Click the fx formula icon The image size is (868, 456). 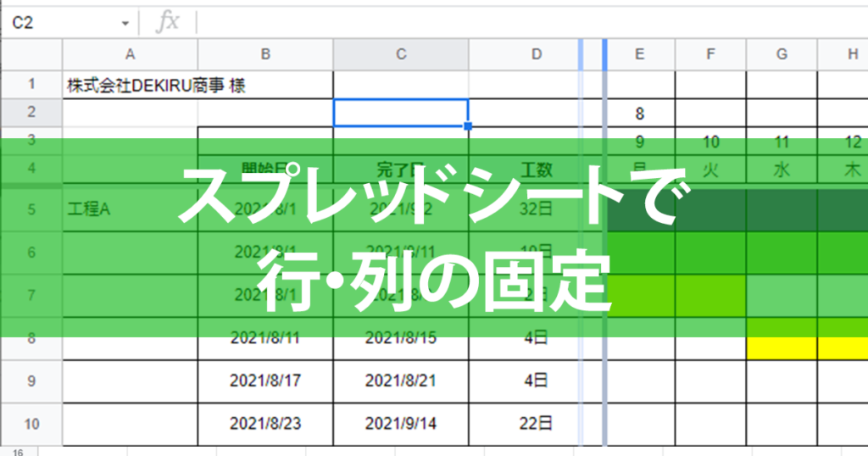[167, 23]
